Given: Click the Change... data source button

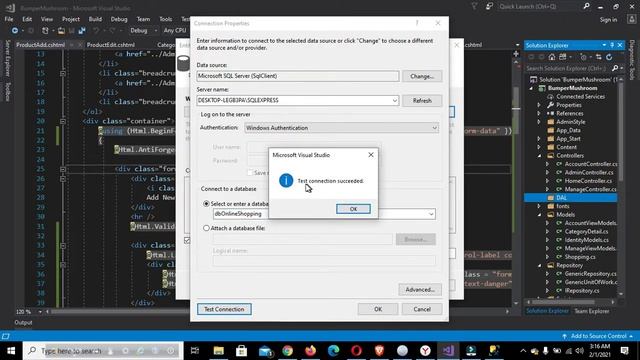Looking at the screenshot, I should pos(422,76).
